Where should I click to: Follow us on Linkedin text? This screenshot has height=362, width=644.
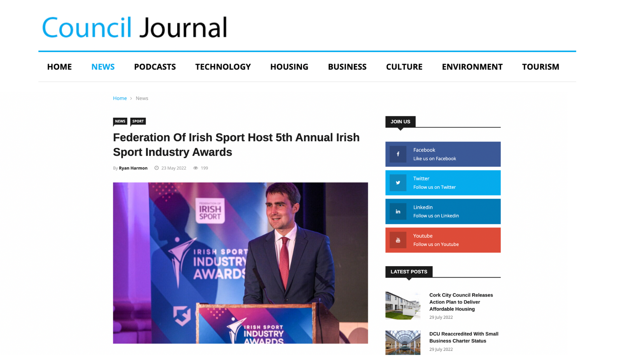click(436, 216)
